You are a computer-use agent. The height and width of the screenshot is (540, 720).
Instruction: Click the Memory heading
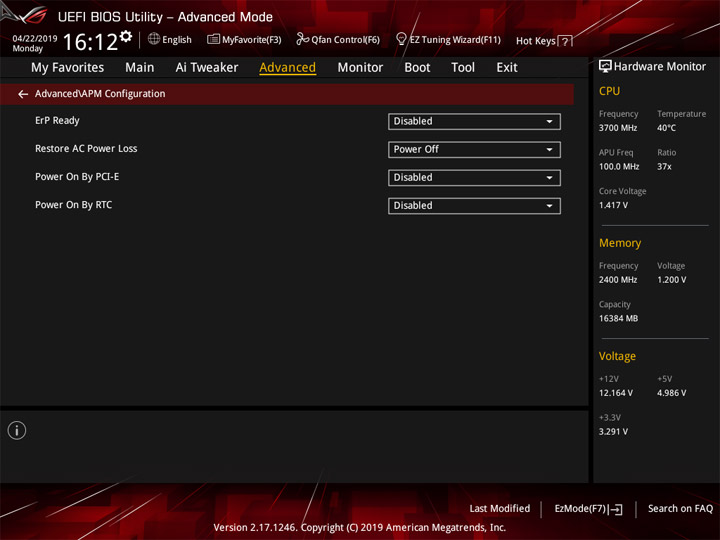[x=620, y=243]
